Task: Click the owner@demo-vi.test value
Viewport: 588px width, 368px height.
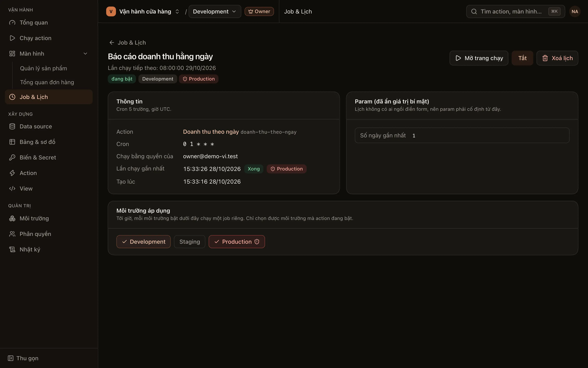Action: 210,156
